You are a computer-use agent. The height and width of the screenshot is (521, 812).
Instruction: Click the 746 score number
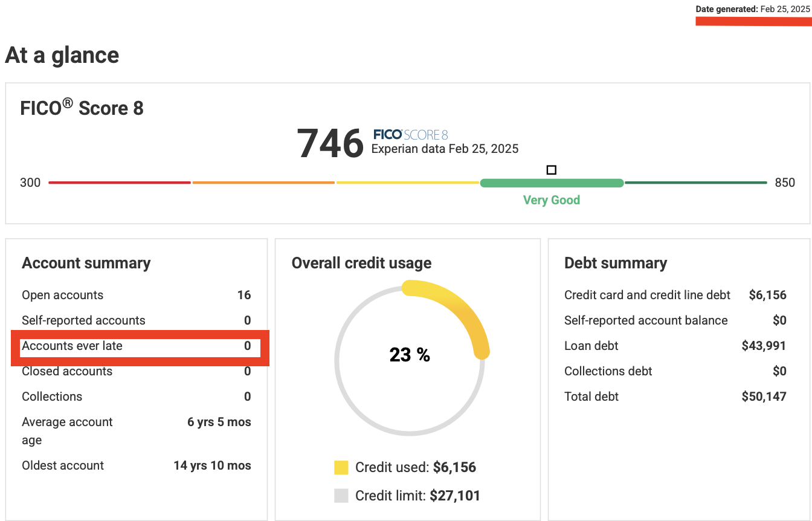click(x=330, y=143)
